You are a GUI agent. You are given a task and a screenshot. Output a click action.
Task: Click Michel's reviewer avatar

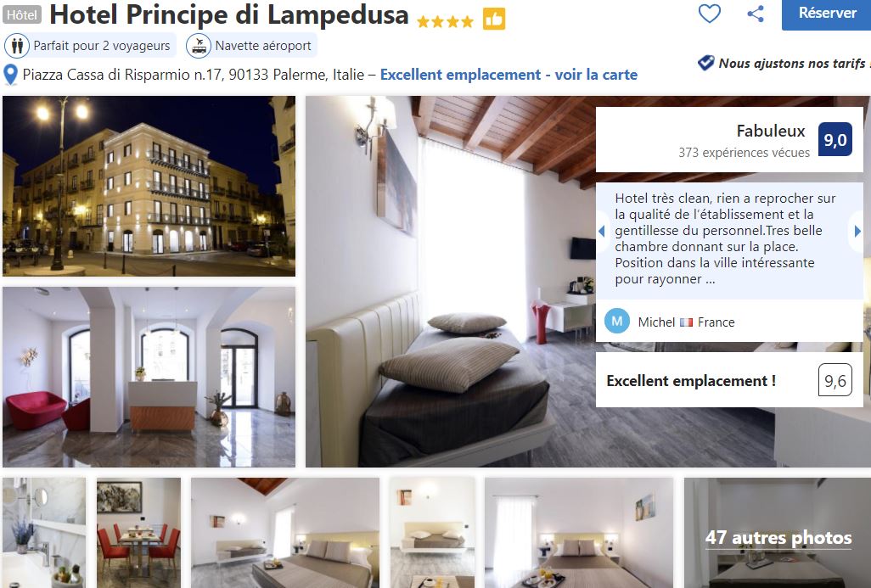(x=616, y=321)
